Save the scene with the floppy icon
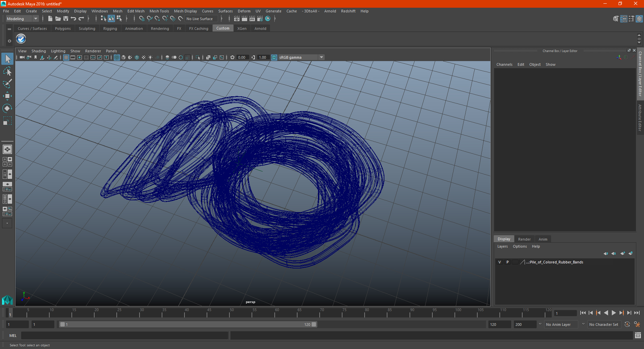644x349 pixels. (x=66, y=19)
